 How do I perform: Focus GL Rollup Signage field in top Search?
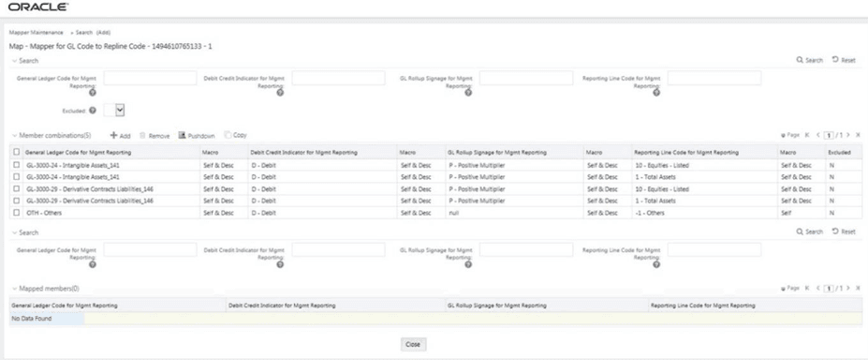[526, 78]
